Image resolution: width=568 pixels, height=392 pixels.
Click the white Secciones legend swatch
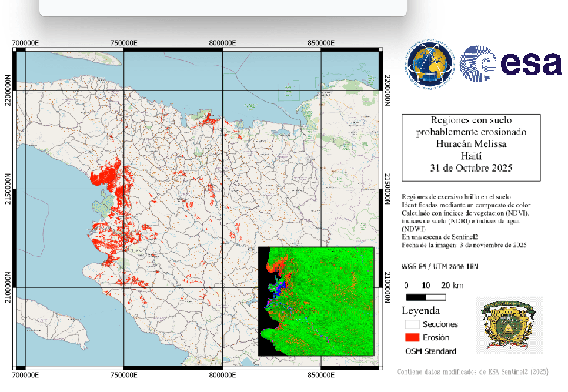[x=412, y=324]
